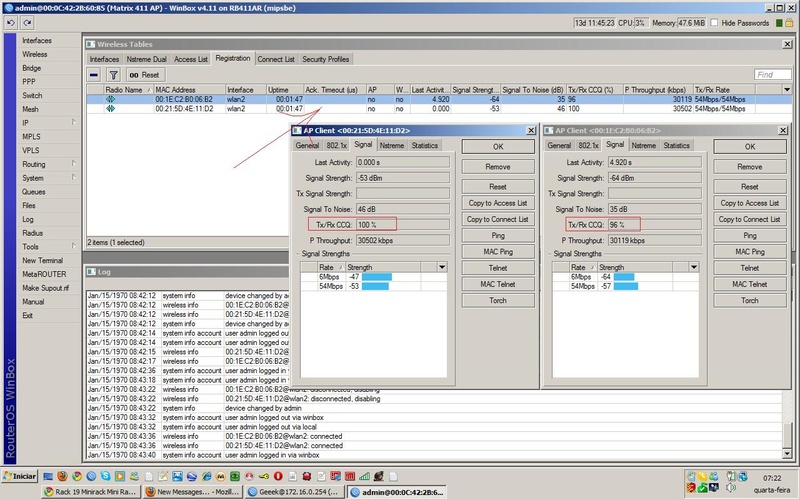Switch to the Interfaces tab in Wireless Tables
The image size is (800, 500).
[104, 59]
